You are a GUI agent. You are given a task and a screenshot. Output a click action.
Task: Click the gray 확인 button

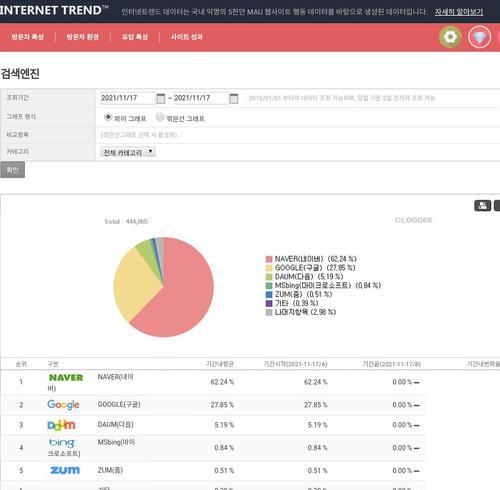tap(13, 170)
